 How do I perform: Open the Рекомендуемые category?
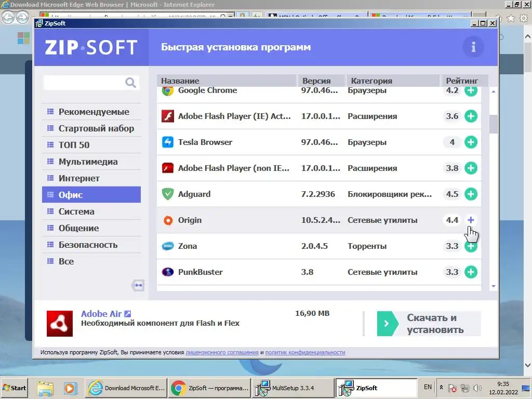[x=91, y=112]
